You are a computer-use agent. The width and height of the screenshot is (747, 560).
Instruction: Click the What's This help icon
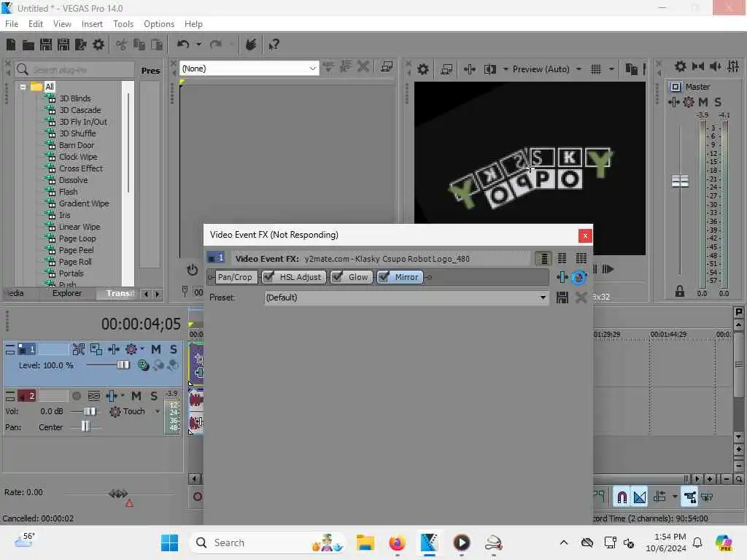tap(274, 44)
